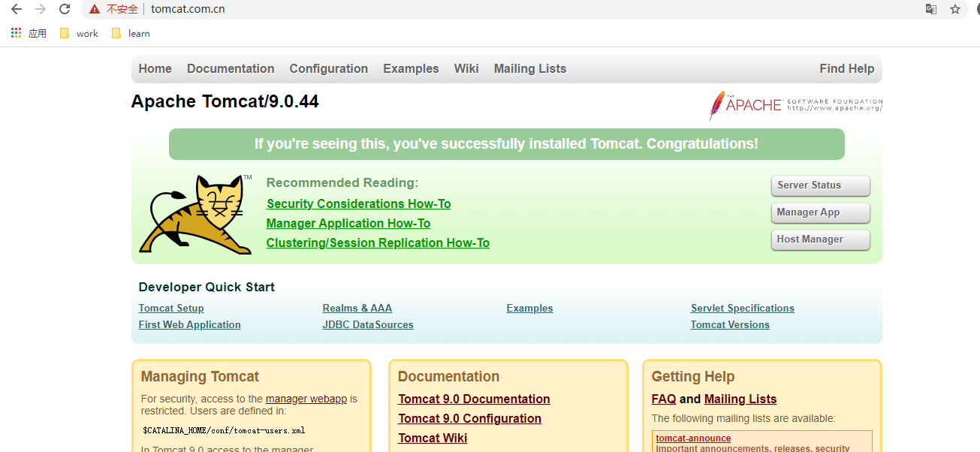Open Clustering/Session Replication How-To link

click(378, 243)
